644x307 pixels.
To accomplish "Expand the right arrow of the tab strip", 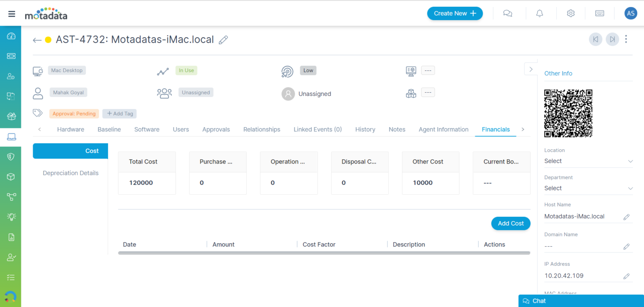I will 523,129.
